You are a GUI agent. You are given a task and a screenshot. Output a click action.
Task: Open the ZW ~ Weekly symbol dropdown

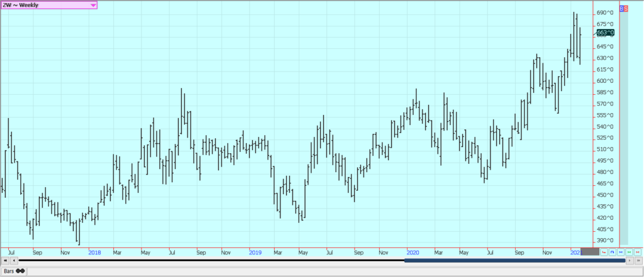49,5
